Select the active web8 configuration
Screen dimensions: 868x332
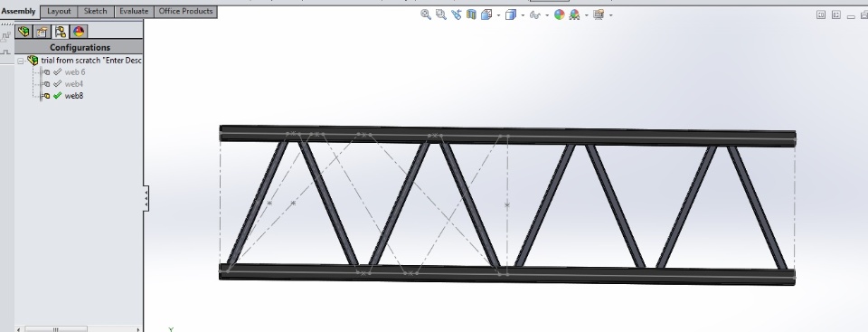(73, 96)
